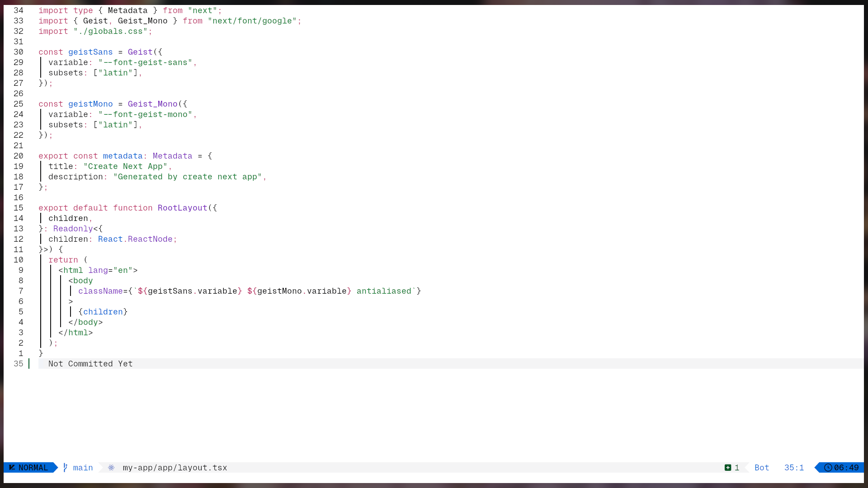The height and width of the screenshot is (488, 868).
Task: Click the React file-type icon in statusline
Action: pos(111,468)
